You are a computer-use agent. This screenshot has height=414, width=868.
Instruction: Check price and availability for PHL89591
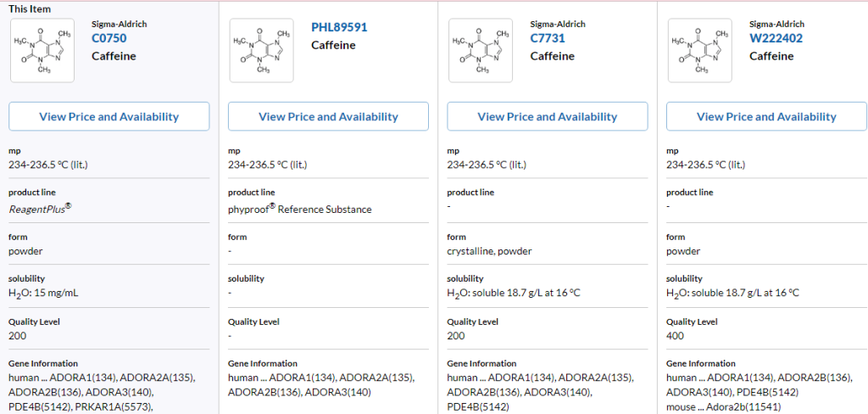(x=328, y=116)
